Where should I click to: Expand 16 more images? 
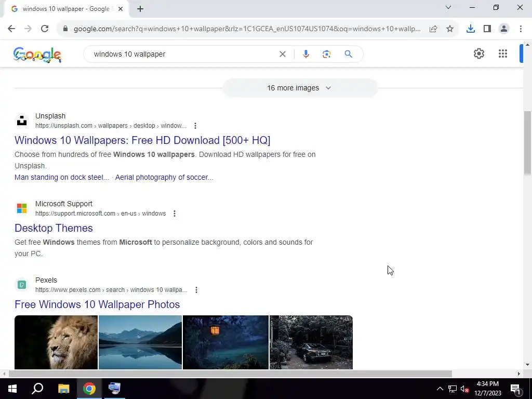click(x=300, y=88)
